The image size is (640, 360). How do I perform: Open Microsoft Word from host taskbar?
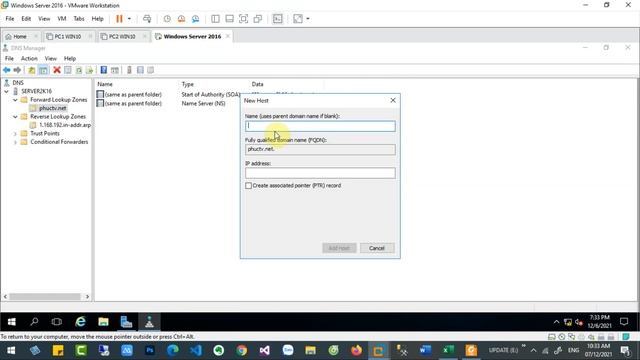coord(425,350)
